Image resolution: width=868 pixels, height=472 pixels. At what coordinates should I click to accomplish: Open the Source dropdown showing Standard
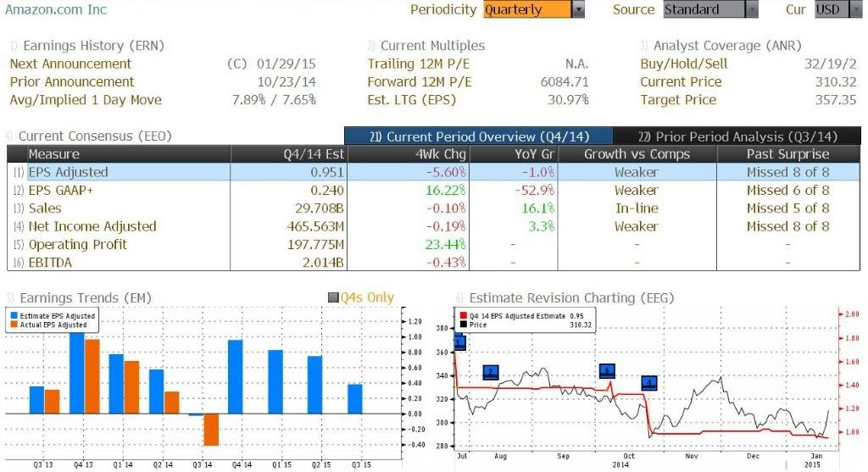[x=710, y=9]
